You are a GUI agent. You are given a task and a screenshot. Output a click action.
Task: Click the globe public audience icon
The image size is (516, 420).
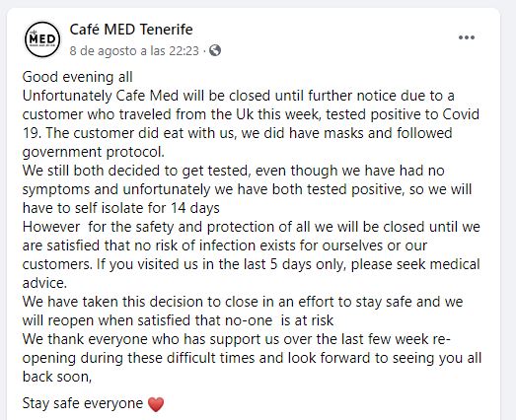215,50
